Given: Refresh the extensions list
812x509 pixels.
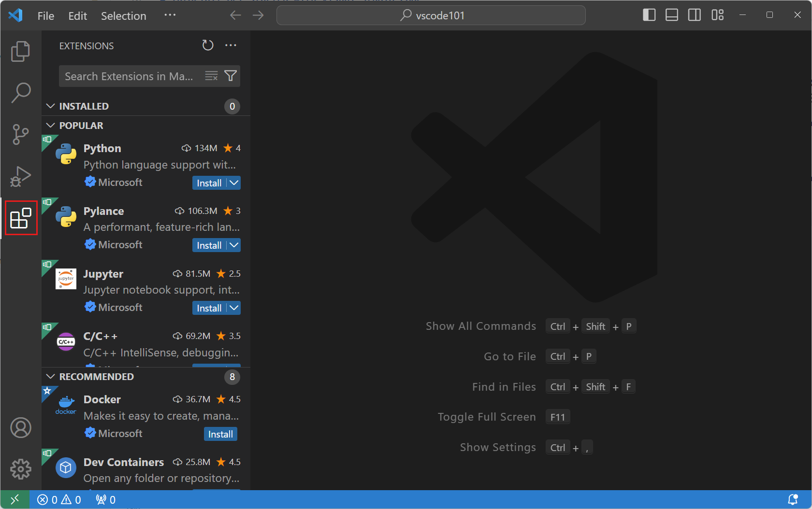Looking at the screenshot, I should 207,45.
